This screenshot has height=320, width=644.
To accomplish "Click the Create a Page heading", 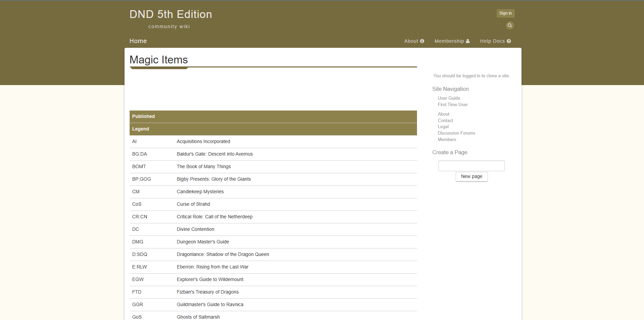I will 450,153.
